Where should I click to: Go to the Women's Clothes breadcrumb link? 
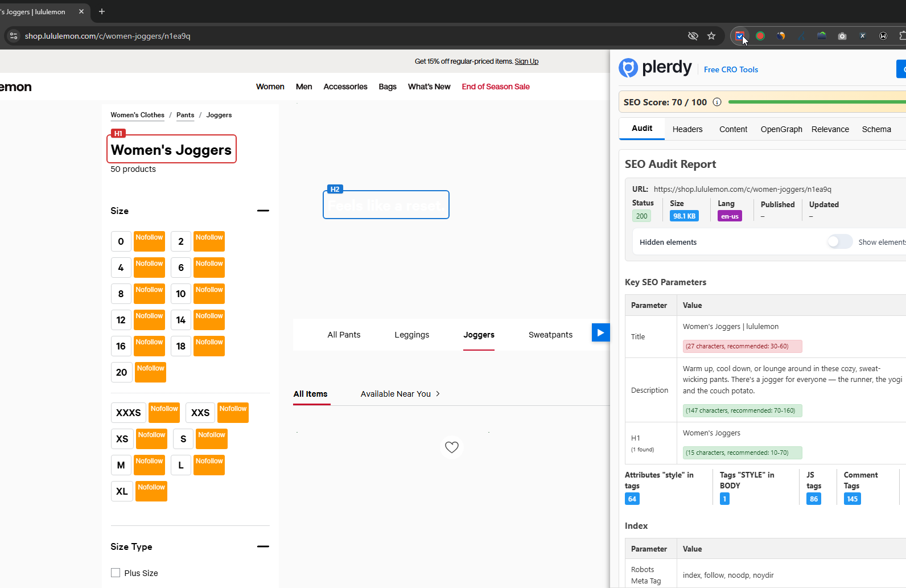[137, 115]
